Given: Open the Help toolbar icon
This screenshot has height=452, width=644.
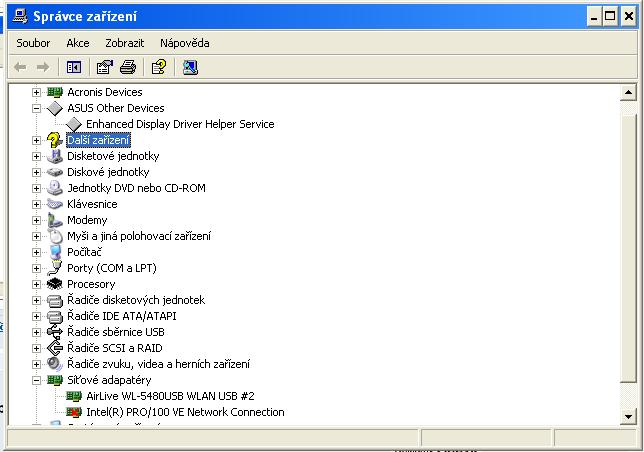Looking at the screenshot, I should (159, 67).
